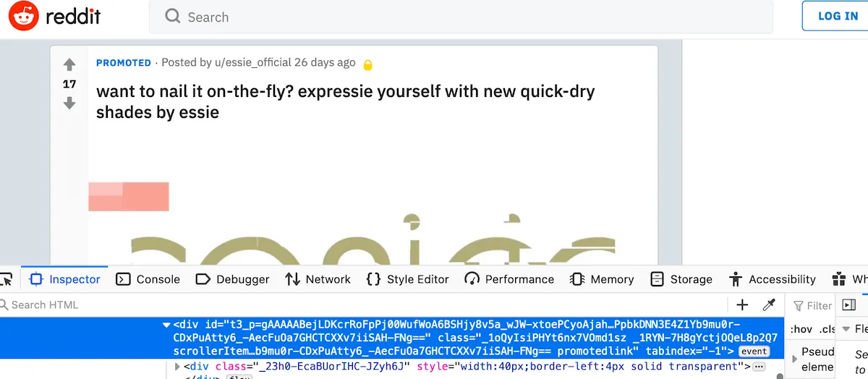The width and height of the screenshot is (868, 379).
Task: Upvote the essie promoted post
Action: (69, 64)
